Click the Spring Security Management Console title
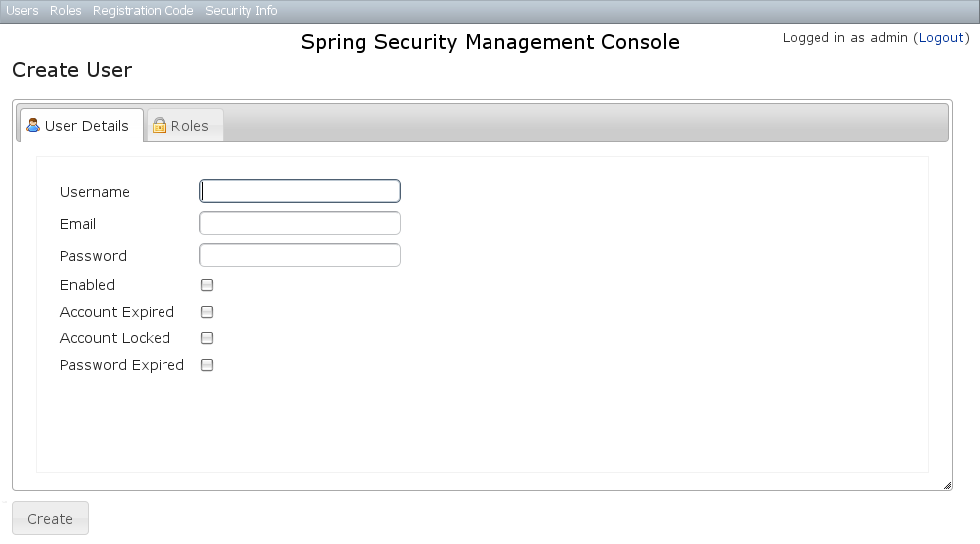The height and width of the screenshot is (544, 980). pyautogui.click(x=490, y=42)
